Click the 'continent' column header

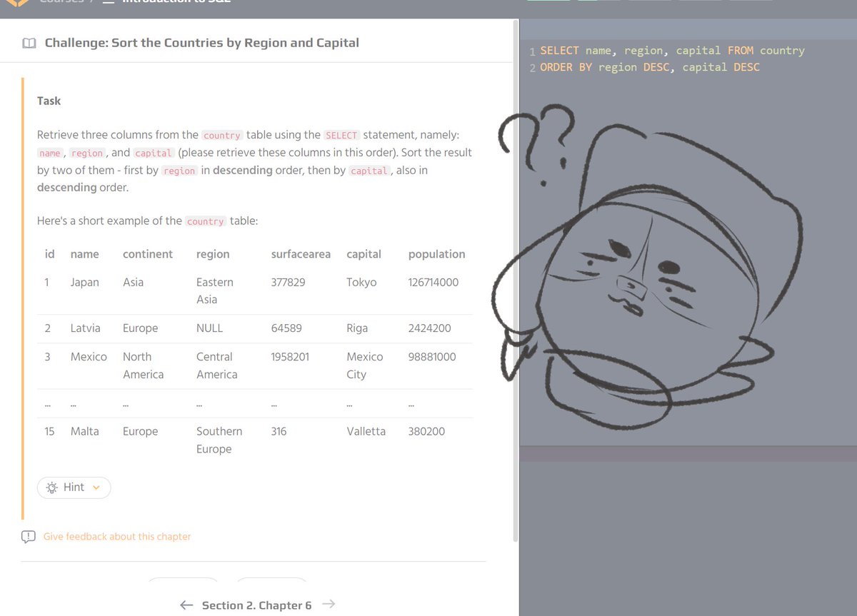pyautogui.click(x=148, y=254)
